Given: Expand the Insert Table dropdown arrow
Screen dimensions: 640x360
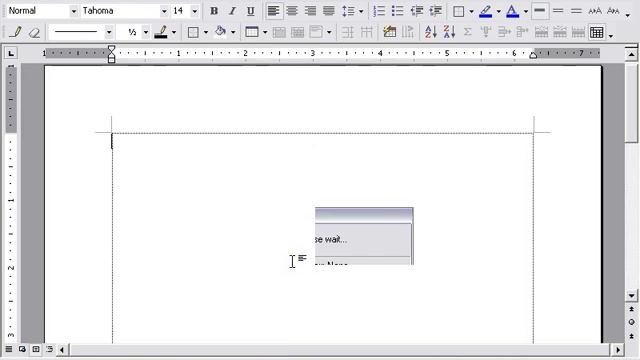Looking at the screenshot, I should (x=265, y=32).
